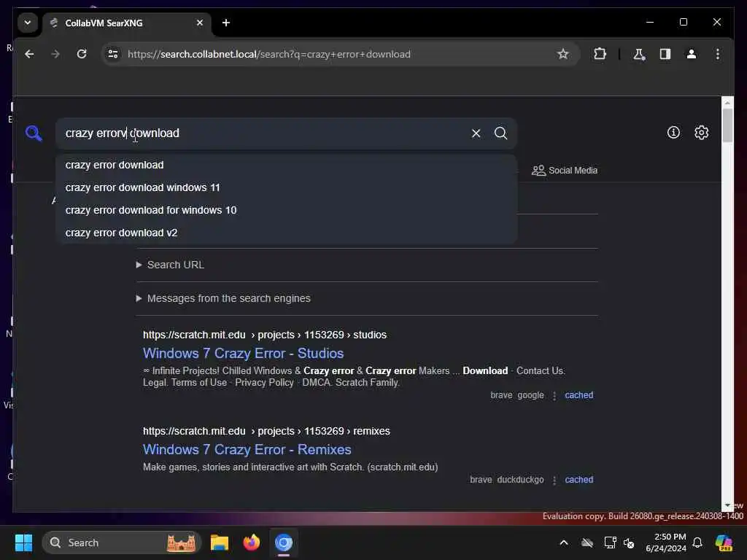Viewport: 747px width, 560px height.
Task: Click the OneDrive cloud tray icon
Action: tap(587, 542)
